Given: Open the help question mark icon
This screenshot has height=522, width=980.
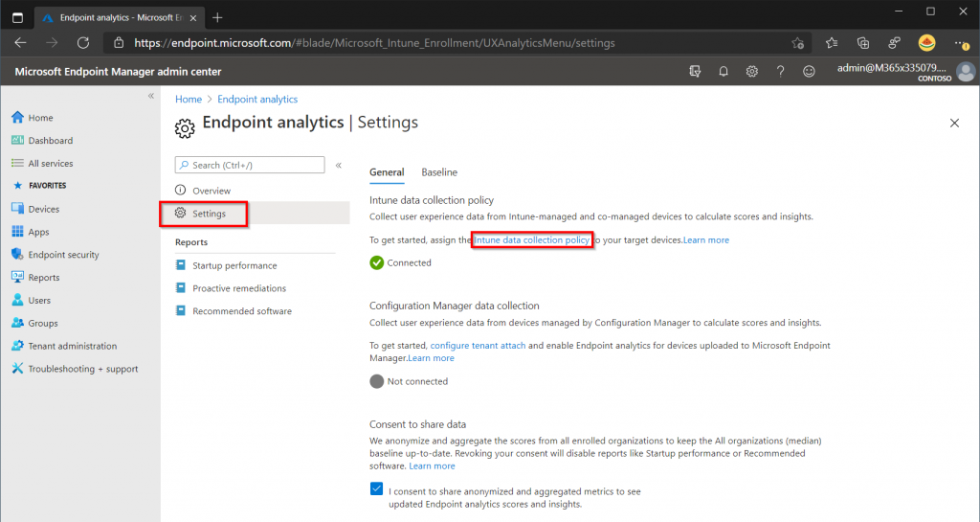Looking at the screenshot, I should pos(780,71).
